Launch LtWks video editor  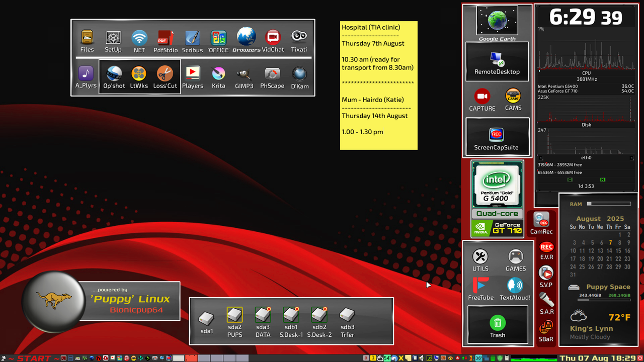pyautogui.click(x=139, y=73)
